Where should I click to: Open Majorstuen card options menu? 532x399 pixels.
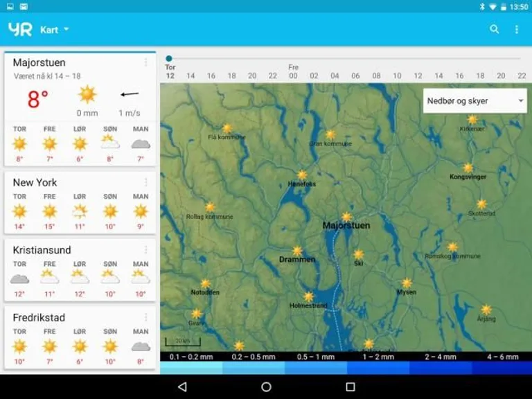coord(145,62)
